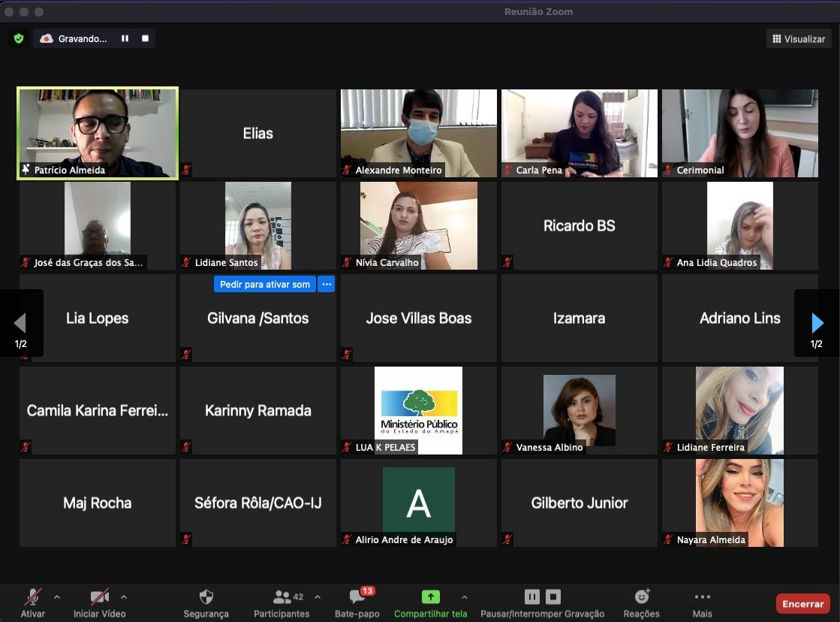This screenshot has width=840, height=622.
Task: Click the green Compartilhar tela icon
Action: coord(430,597)
